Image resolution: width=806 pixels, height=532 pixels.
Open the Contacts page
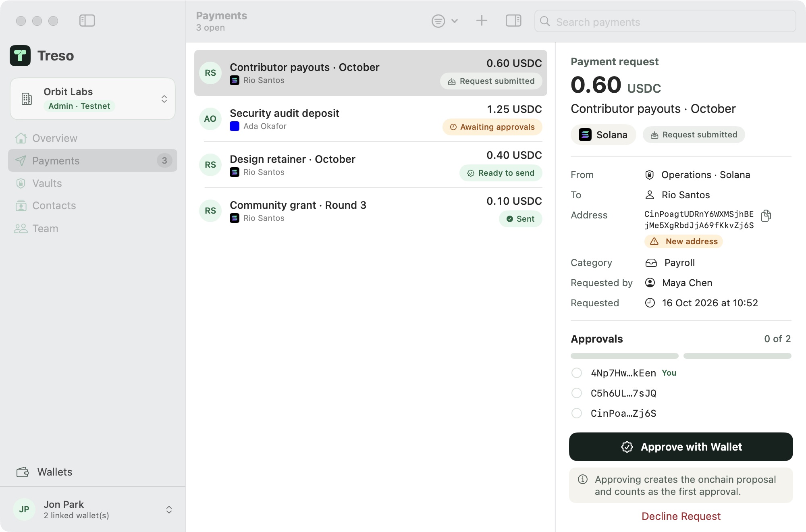[93, 206]
